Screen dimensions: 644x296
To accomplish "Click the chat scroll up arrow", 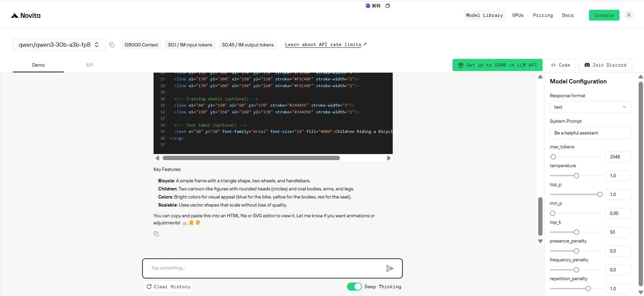I will coord(540,77).
